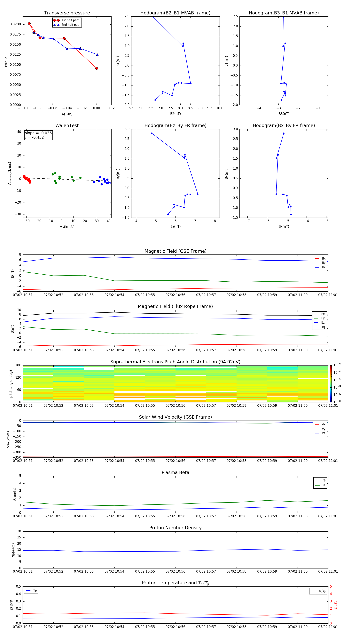This screenshot has width=351, height=644.
Task: Click the 'Plasma Beta' plot title
Action: pyautogui.click(x=175, y=472)
